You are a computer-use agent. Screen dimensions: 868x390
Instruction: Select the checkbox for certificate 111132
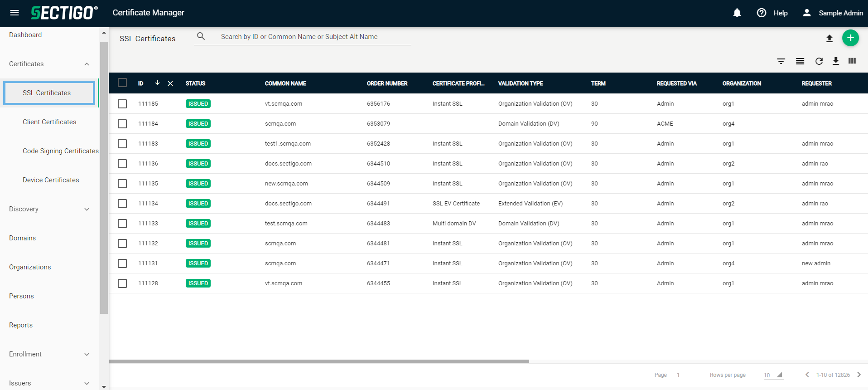pos(122,244)
